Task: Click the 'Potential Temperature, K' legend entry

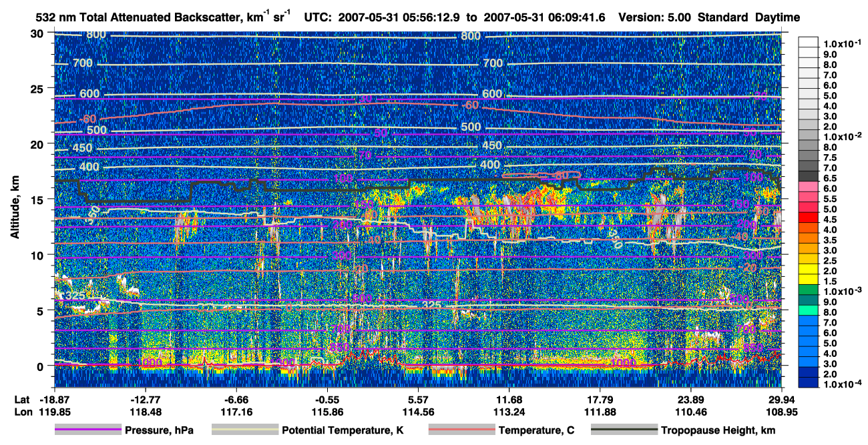Action: [343, 430]
